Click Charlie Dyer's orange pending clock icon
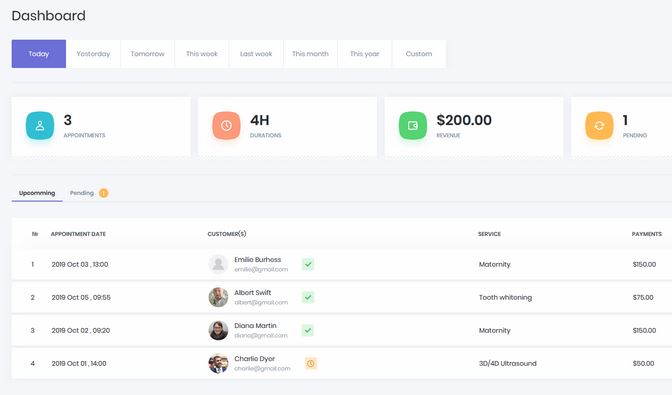 pos(311,363)
